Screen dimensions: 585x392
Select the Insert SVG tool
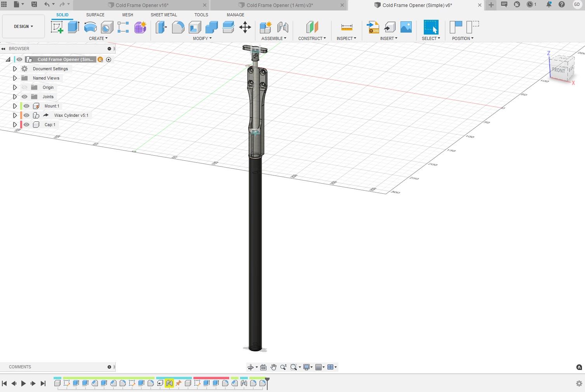[373, 27]
